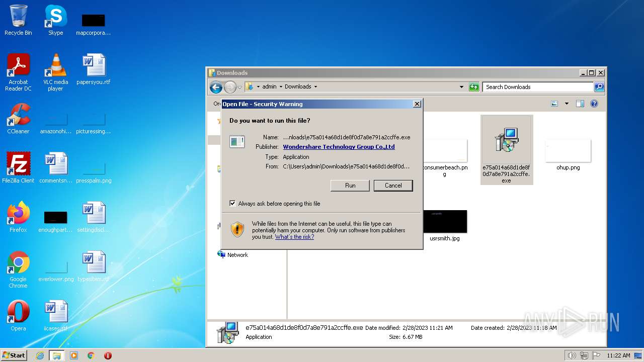Click search magnifier in Downloads window
The image size is (644, 362).
click(599, 87)
